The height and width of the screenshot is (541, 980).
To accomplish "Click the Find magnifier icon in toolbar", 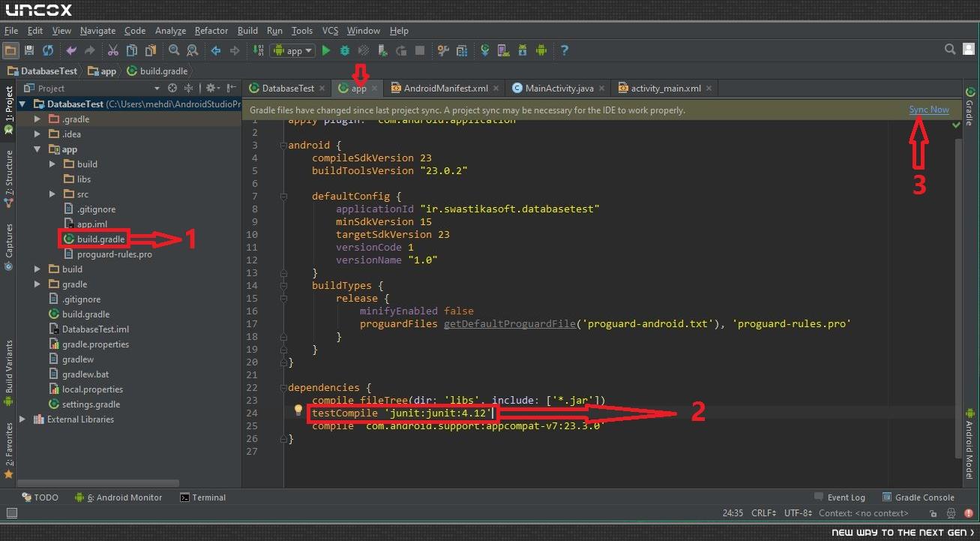I will (174, 50).
